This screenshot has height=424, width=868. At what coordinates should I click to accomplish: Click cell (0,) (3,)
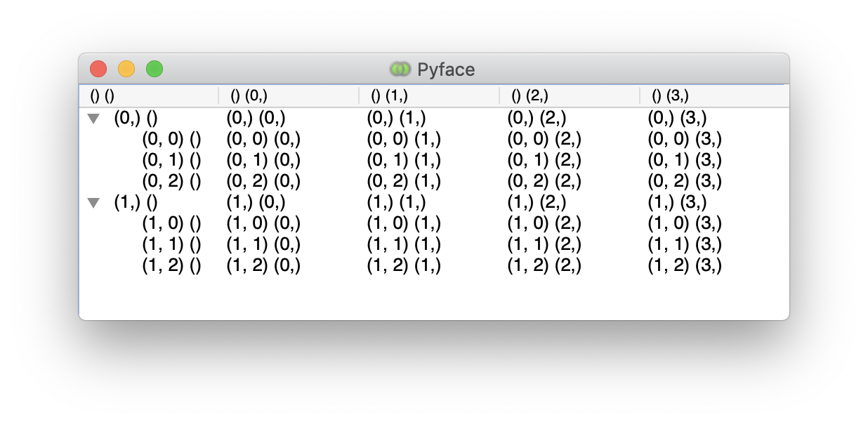pos(677,119)
